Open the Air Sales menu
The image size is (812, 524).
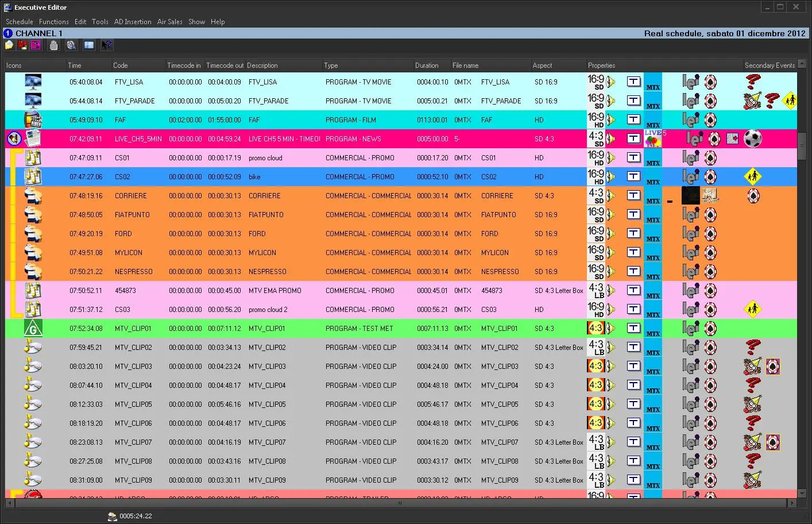click(170, 22)
